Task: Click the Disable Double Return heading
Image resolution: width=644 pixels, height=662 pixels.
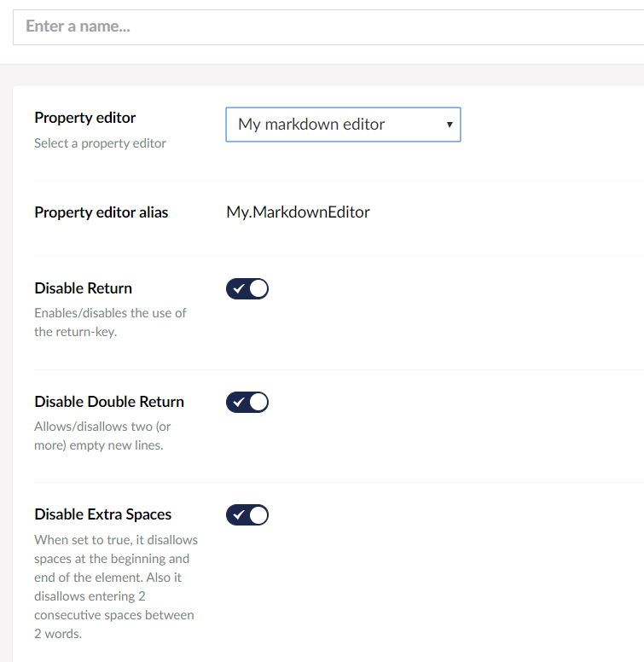Action: [x=109, y=402]
